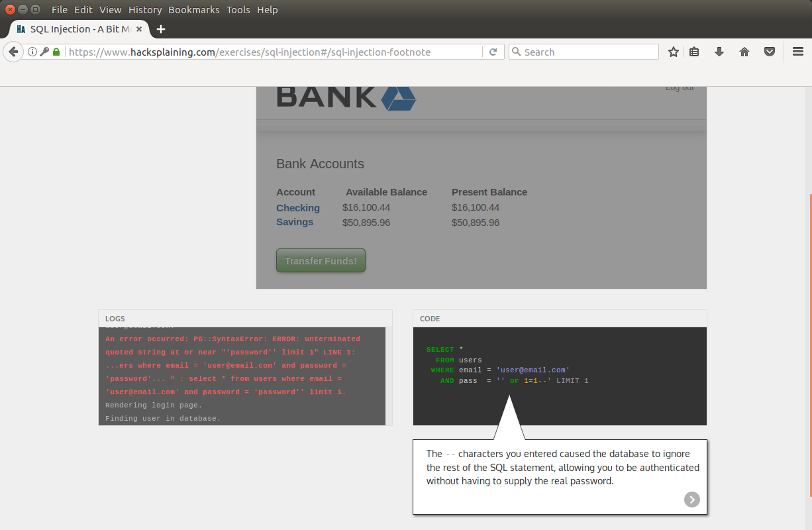
Task: Select the SQL Injection browser tab
Action: coord(79,29)
